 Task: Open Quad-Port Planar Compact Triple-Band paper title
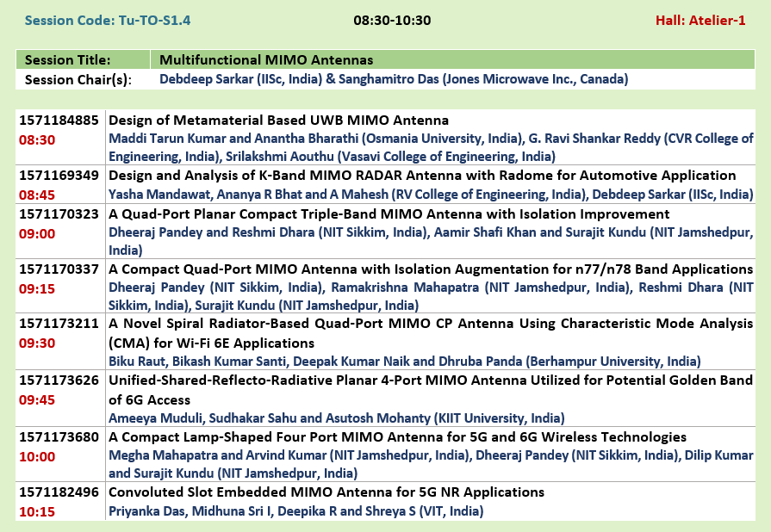pos(389,213)
